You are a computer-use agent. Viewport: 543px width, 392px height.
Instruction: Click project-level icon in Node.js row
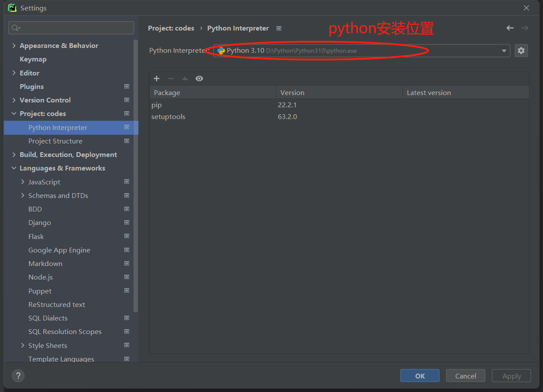[x=126, y=277]
